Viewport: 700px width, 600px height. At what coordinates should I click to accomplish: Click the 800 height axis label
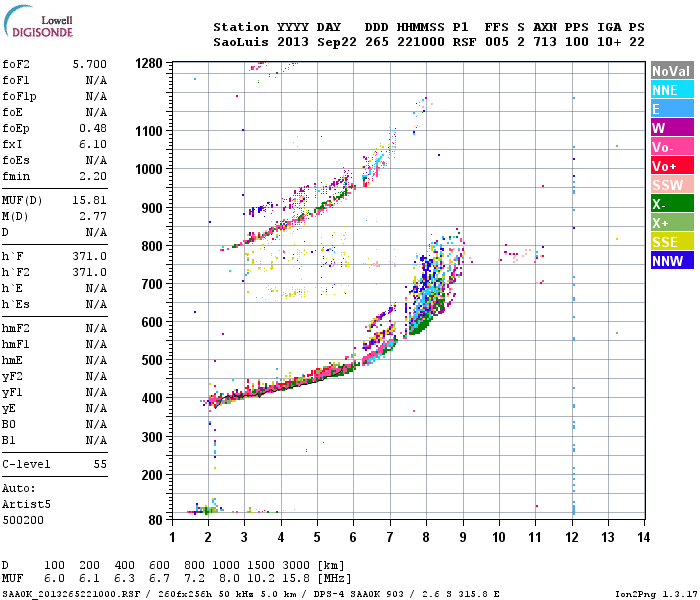[152, 246]
